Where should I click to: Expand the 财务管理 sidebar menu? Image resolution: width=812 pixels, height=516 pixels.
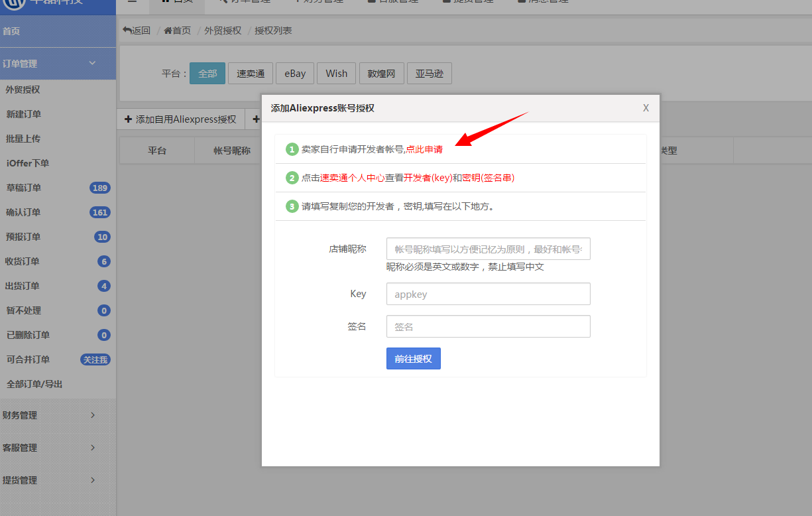pyautogui.click(x=92, y=415)
